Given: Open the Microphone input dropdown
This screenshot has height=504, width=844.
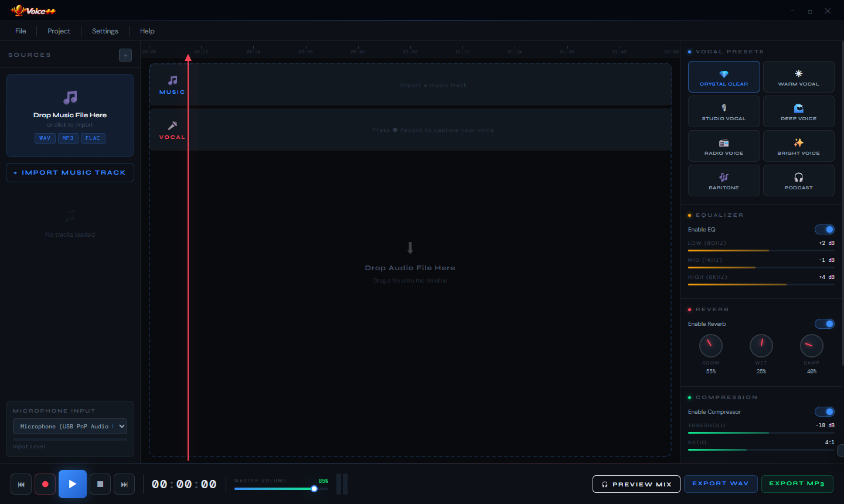Looking at the screenshot, I should point(70,427).
